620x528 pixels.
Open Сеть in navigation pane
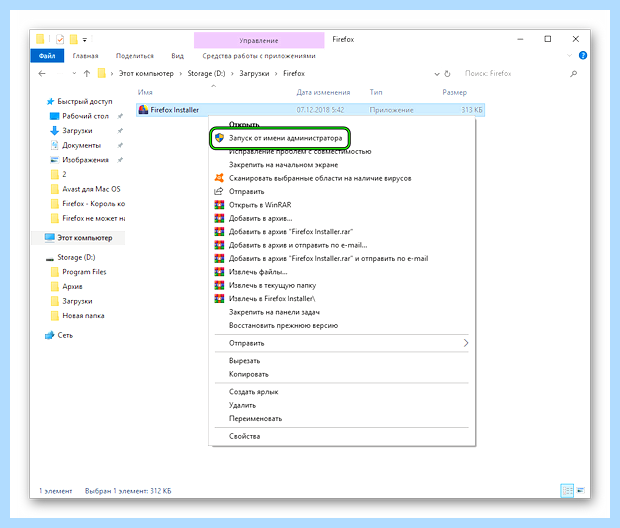pyautogui.click(x=65, y=335)
